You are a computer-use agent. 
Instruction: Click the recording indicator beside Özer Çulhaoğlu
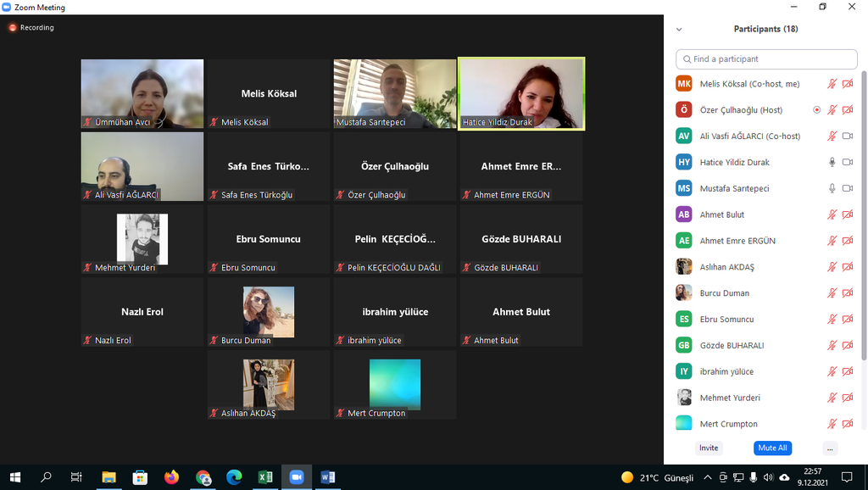tap(816, 110)
